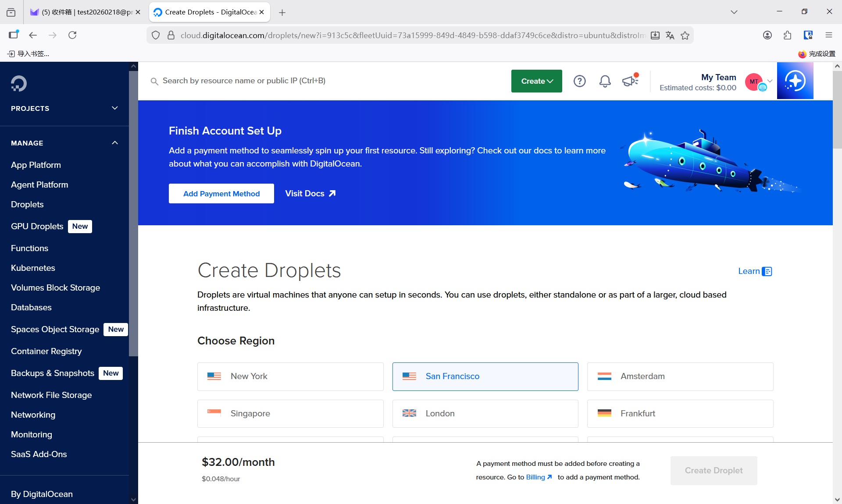Open the tab overview icon
Image resolution: width=842 pixels, height=504 pixels.
11,12
